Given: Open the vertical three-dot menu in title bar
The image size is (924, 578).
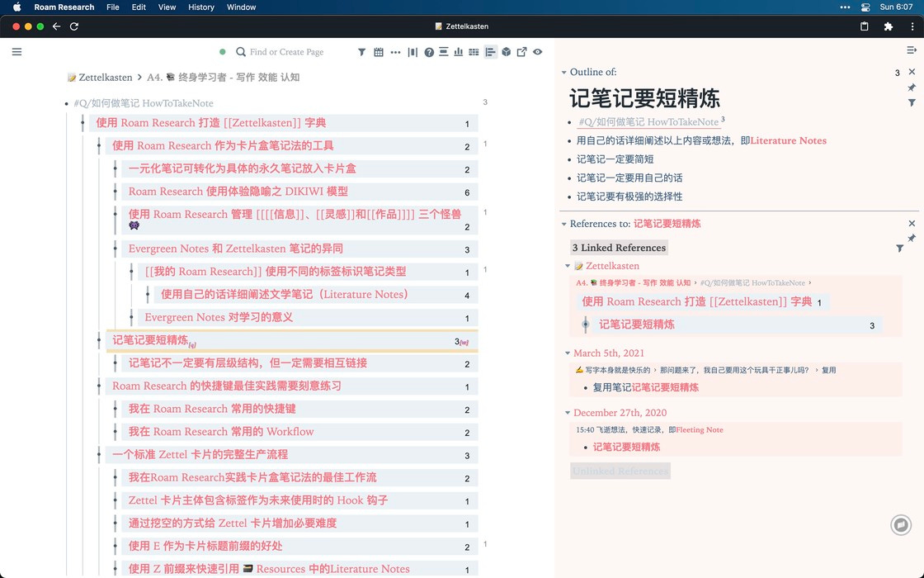Looking at the screenshot, I should (x=912, y=26).
